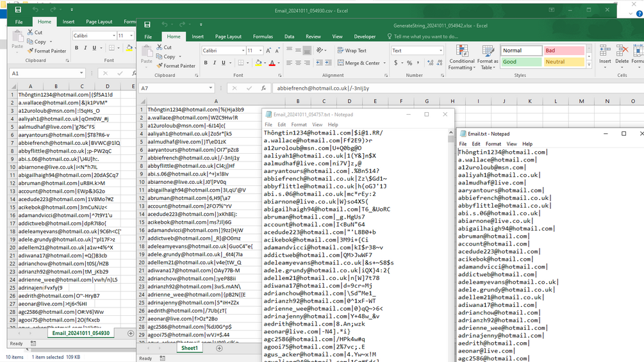The width and height of the screenshot is (644, 362).
Task: Open Data tab in GenerateString Excel
Action: pos(289,37)
